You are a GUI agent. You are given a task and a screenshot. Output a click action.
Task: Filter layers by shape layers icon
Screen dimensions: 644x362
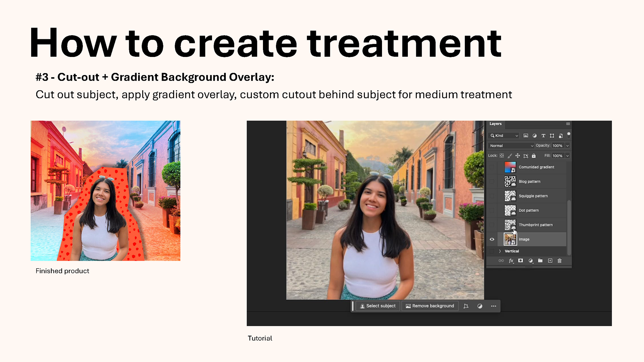pyautogui.click(x=552, y=136)
